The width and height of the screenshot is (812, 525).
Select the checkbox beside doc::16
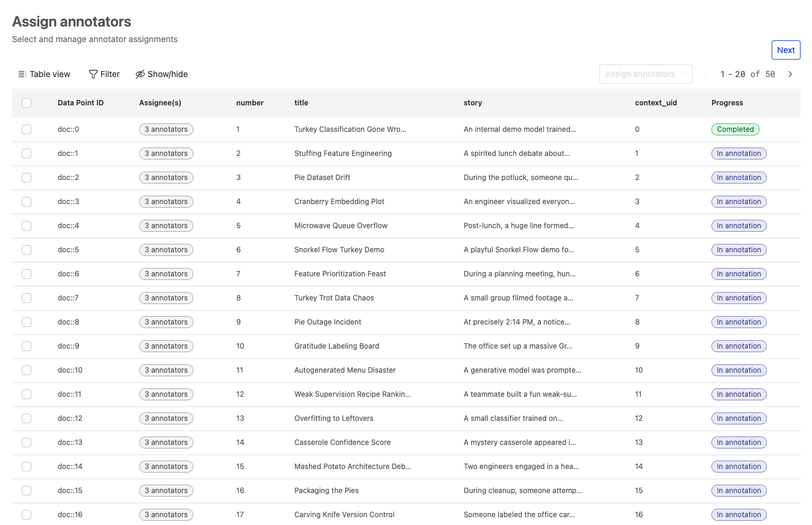point(27,514)
